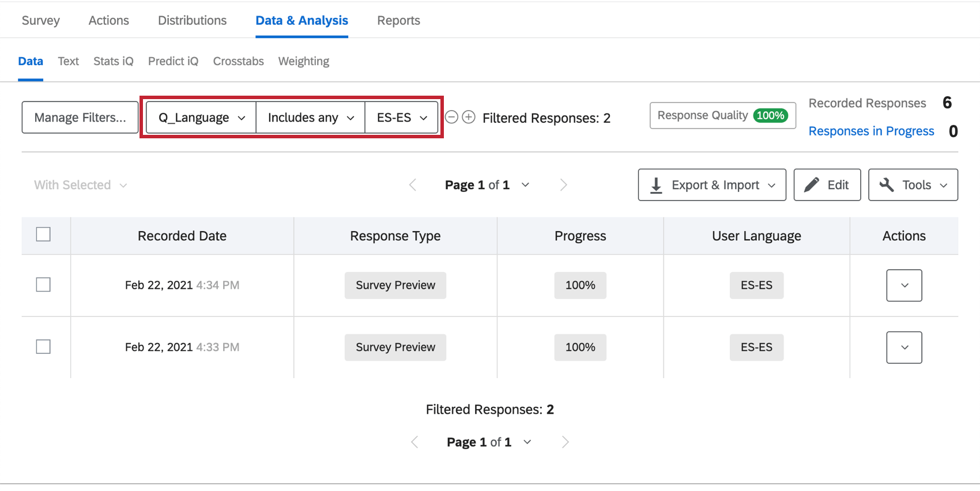Add a filter condition with plus icon
Screen dimensions: 980x491
469,118
